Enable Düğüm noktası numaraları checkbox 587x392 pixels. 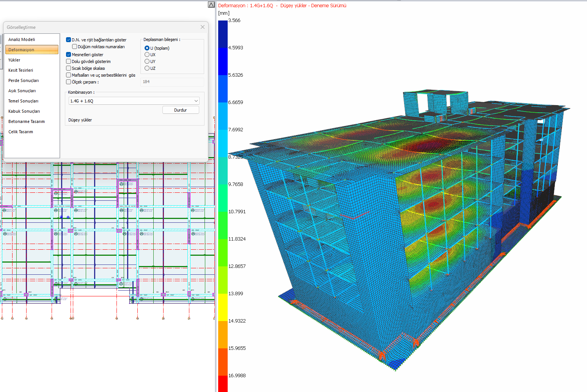(x=75, y=47)
